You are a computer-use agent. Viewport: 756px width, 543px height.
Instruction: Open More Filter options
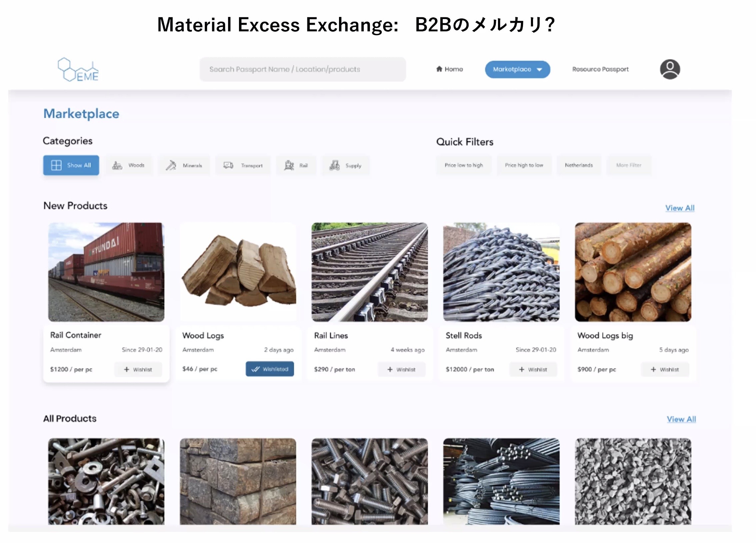click(629, 165)
